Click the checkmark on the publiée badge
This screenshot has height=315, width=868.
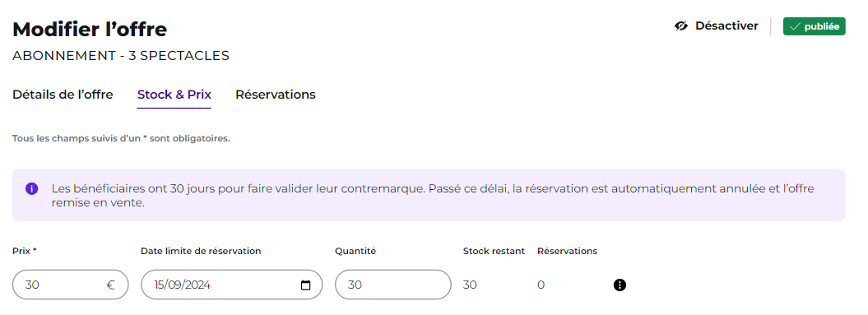[x=795, y=26]
